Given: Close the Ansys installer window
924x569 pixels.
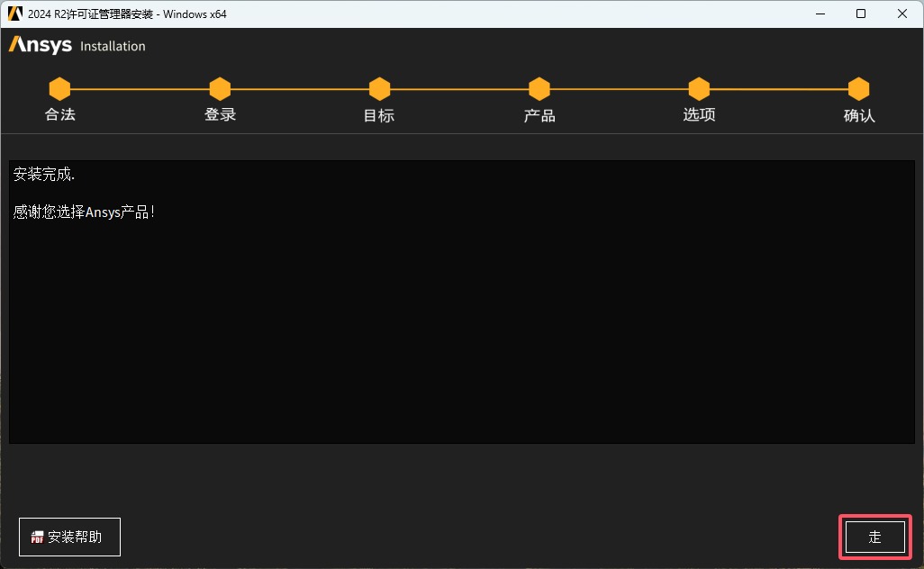Looking at the screenshot, I should point(902,14).
